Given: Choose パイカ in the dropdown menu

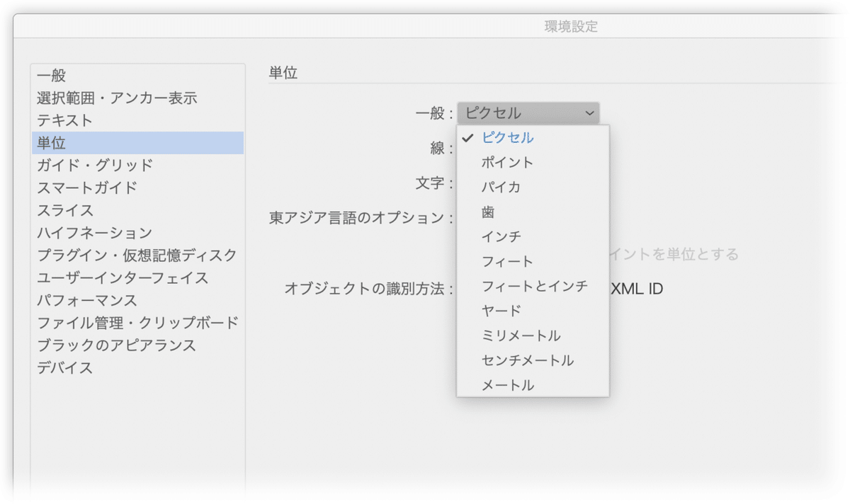Looking at the screenshot, I should (x=501, y=188).
